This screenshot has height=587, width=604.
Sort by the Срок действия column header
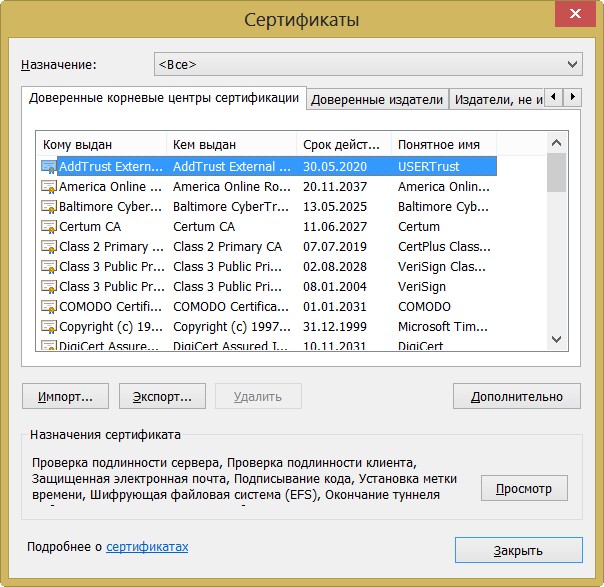click(344, 145)
